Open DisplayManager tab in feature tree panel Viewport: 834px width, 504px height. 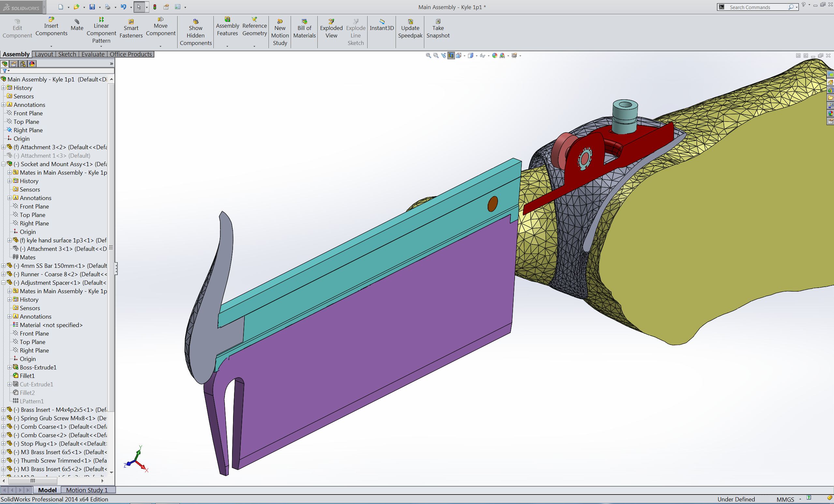(x=32, y=64)
